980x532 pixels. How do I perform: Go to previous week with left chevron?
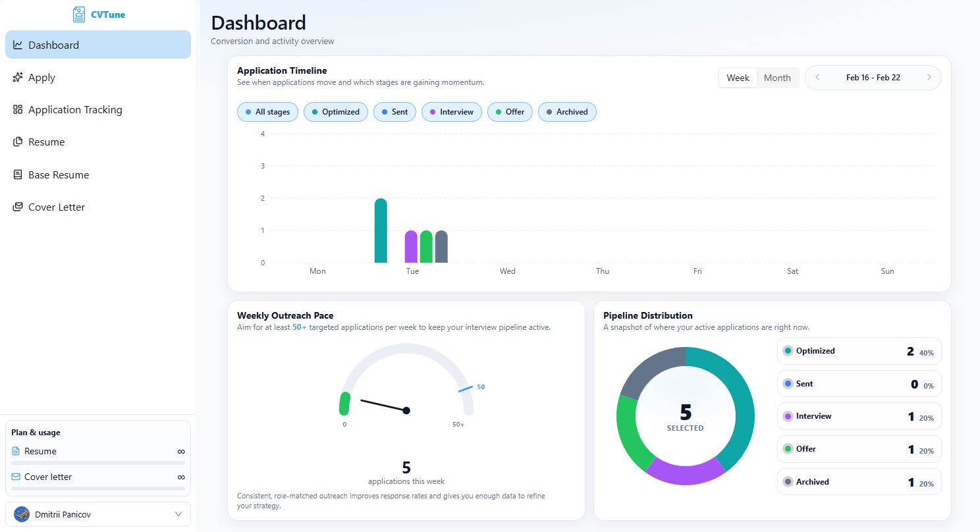coord(817,78)
